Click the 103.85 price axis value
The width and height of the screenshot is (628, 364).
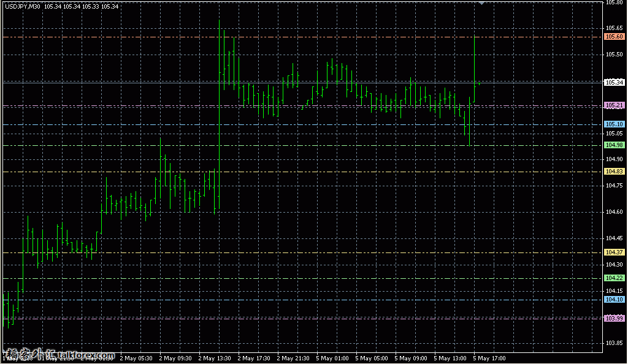click(614, 343)
